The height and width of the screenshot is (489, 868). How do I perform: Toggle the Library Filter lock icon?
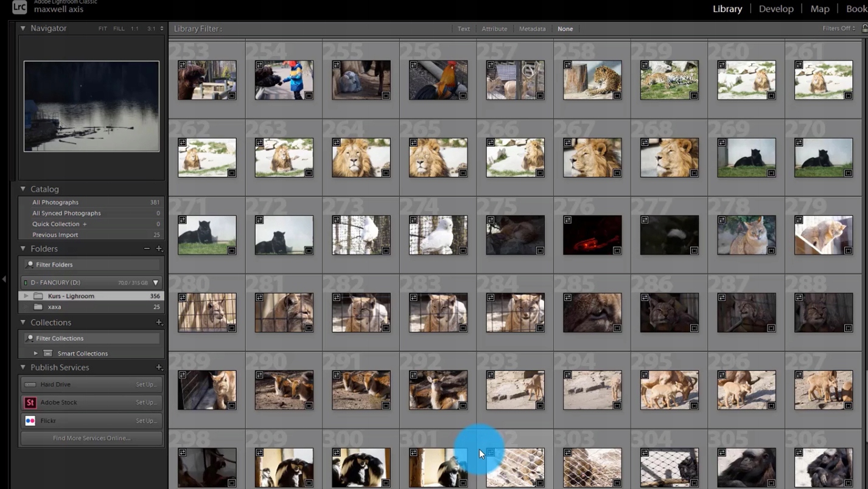(x=864, y=29)
